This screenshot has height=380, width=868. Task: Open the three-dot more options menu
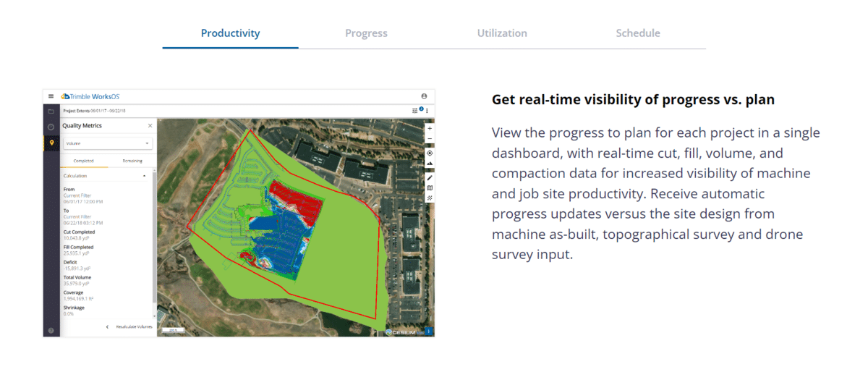(427, 111)
